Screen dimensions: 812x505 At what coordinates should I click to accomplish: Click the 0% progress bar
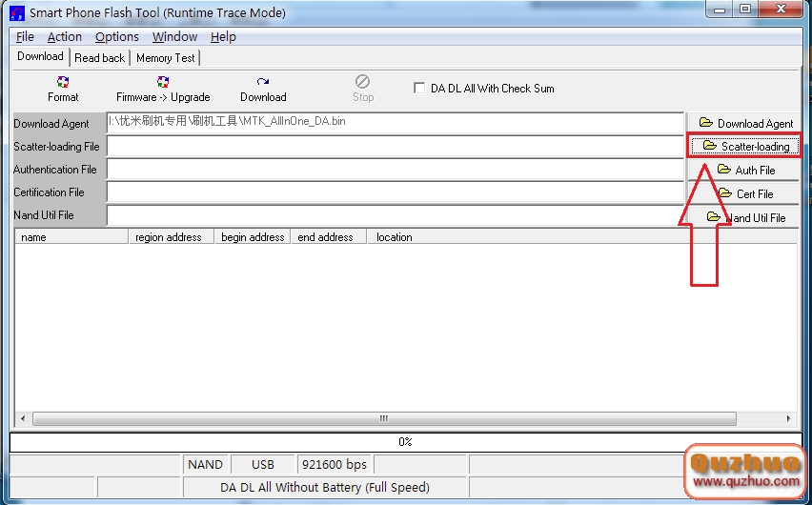(405, 442)
